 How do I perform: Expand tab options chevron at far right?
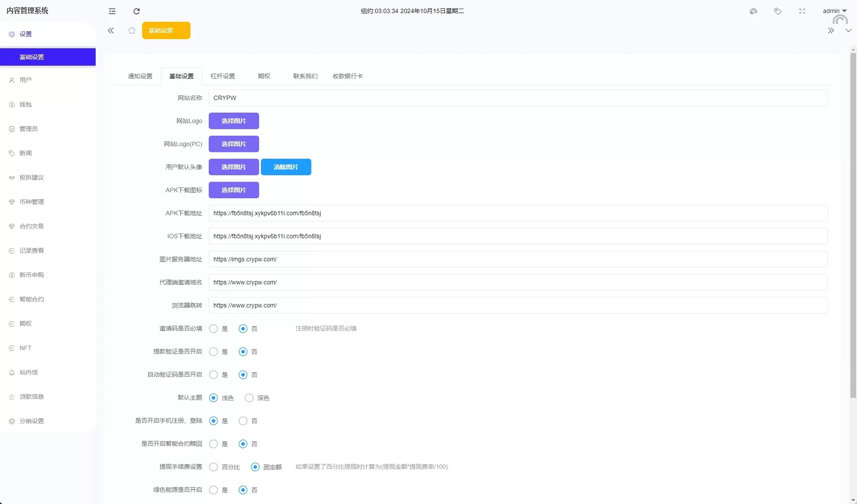pos(848,30)
